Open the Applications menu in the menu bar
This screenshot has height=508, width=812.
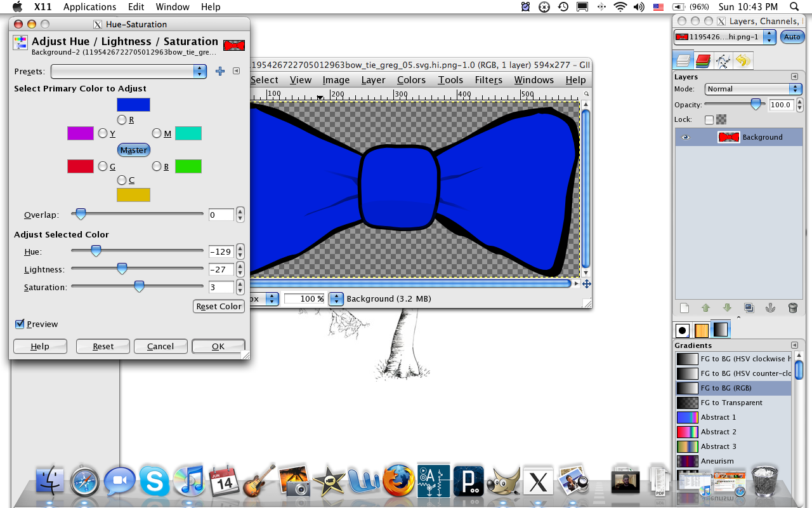click(89, 7)
